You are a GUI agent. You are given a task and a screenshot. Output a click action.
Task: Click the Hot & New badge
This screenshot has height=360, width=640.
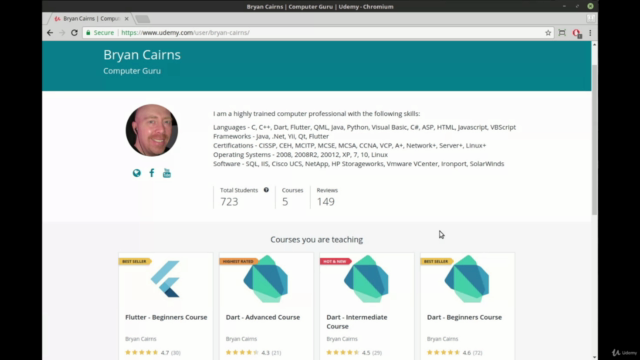click(335, 261)
